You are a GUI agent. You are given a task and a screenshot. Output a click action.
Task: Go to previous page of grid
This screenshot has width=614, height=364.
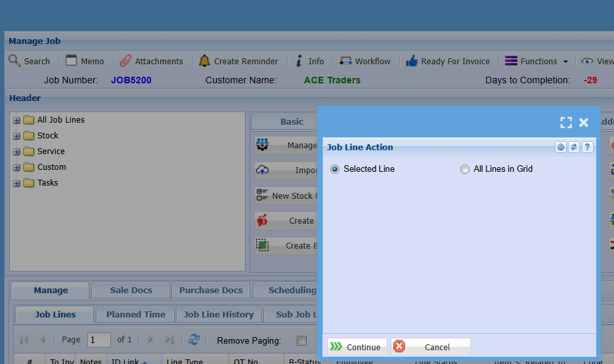pyautogui.click(x=42, y=339)
